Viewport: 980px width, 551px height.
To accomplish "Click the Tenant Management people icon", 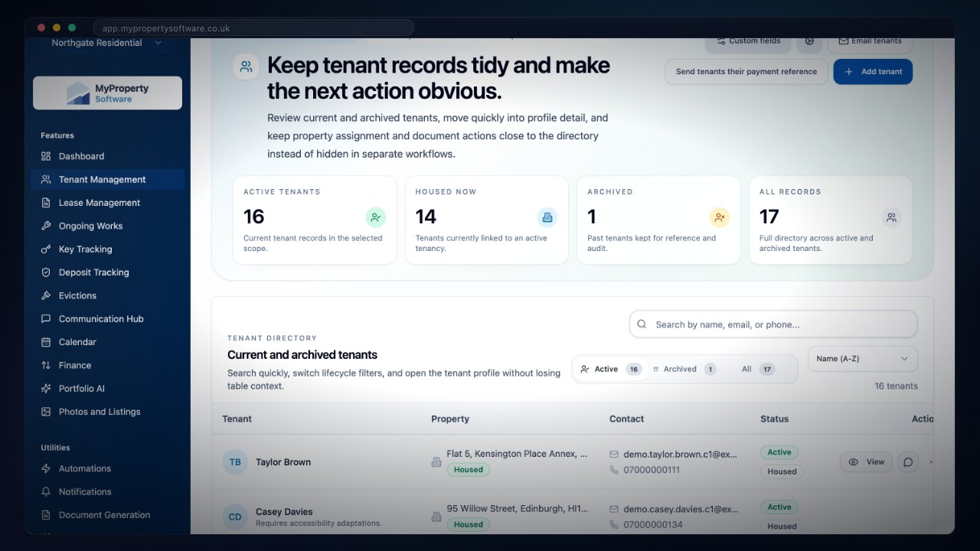I will [x=46, y=180].
